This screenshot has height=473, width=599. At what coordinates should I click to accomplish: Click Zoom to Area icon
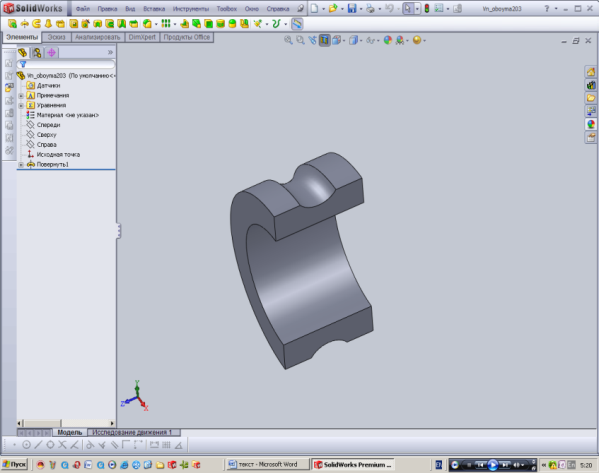[301, 40]
